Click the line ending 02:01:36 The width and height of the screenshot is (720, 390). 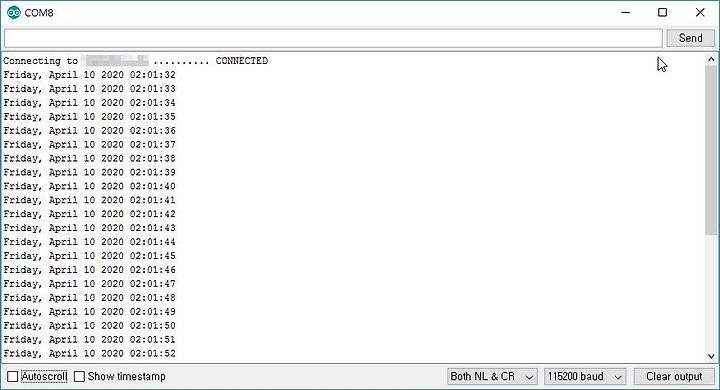90,130
